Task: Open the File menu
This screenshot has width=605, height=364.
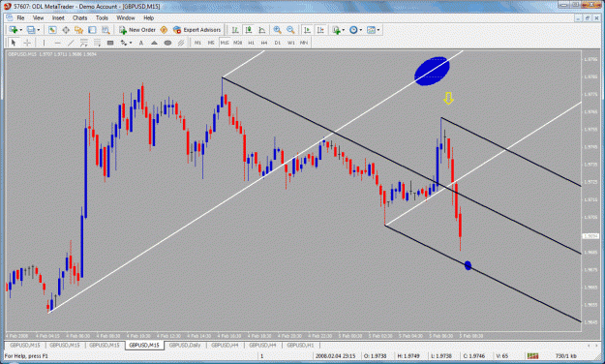Action: pyautogui.click(x=20, y=17)
